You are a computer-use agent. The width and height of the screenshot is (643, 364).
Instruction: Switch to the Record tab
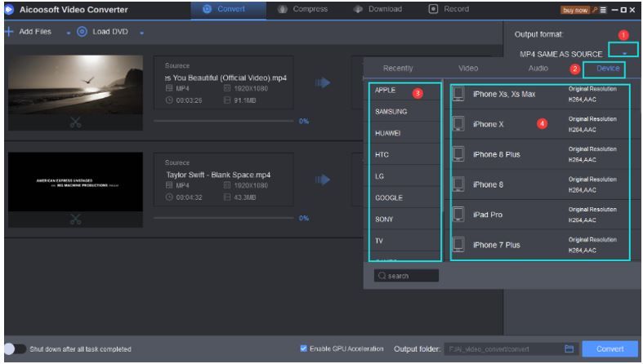pyautogui.click(x=449, y=9)
